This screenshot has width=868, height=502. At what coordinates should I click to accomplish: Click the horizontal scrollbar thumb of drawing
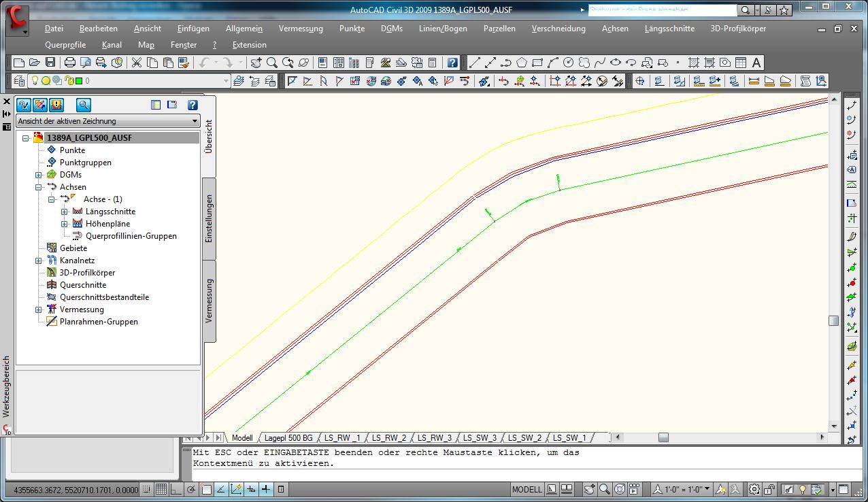[663, 437]
